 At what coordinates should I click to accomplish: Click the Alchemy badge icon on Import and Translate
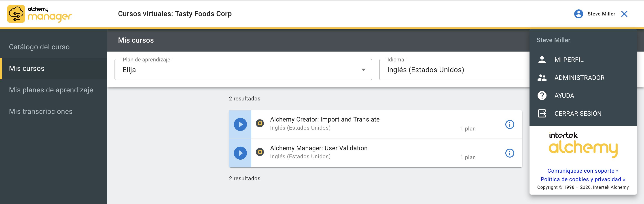[x=260, y=123]
